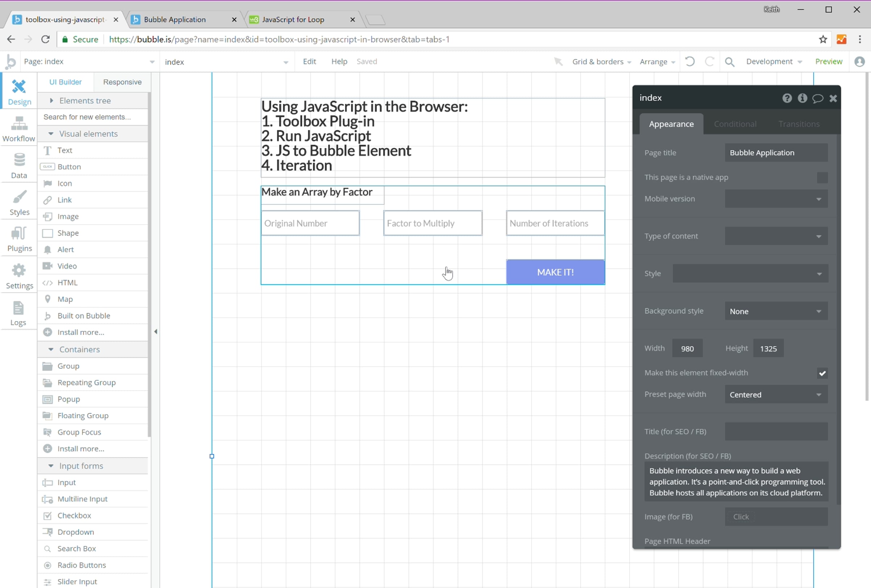Select the Text element tool
The height and width of the screenshot is (588, 871).
(92, 150)
